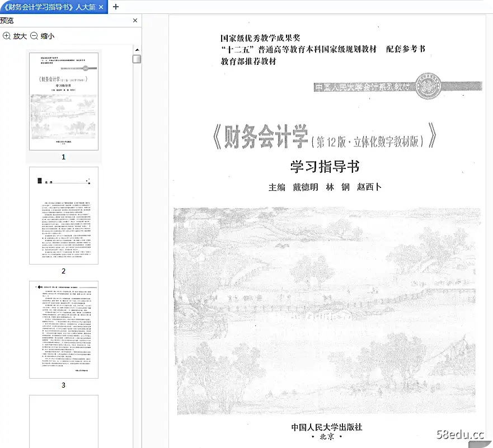Viewport: 493px width, 448px height.
Task: Click the 放大 text label
Action: (x=20, y=36)
